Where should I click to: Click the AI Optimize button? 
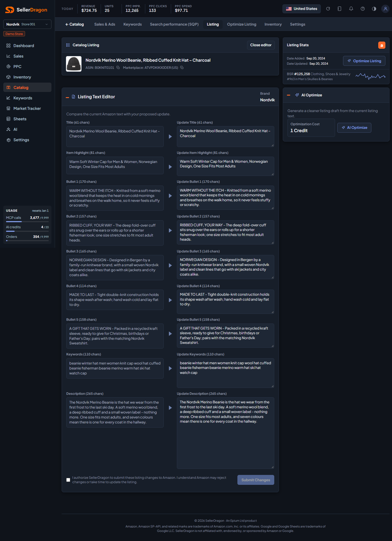click(354, 128)
